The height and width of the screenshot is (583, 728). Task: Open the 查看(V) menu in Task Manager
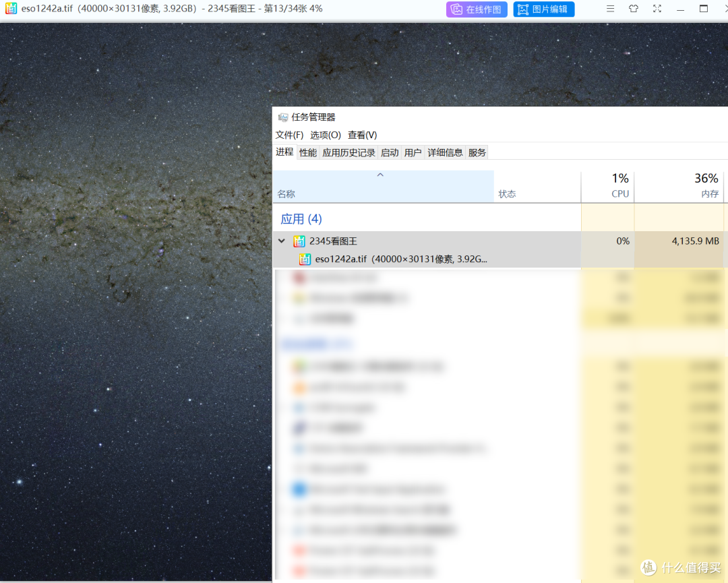363,135
